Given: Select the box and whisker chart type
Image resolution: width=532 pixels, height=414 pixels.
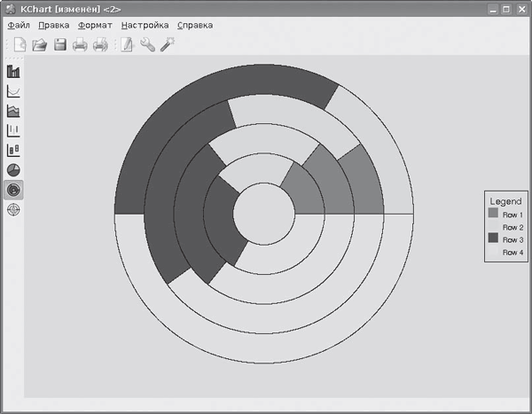Looking at the screenshot, I should [x=14, y=150].
